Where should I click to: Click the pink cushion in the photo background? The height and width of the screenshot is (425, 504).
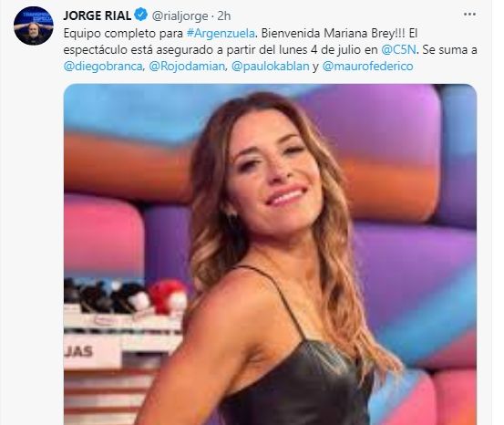click(103, 233)
